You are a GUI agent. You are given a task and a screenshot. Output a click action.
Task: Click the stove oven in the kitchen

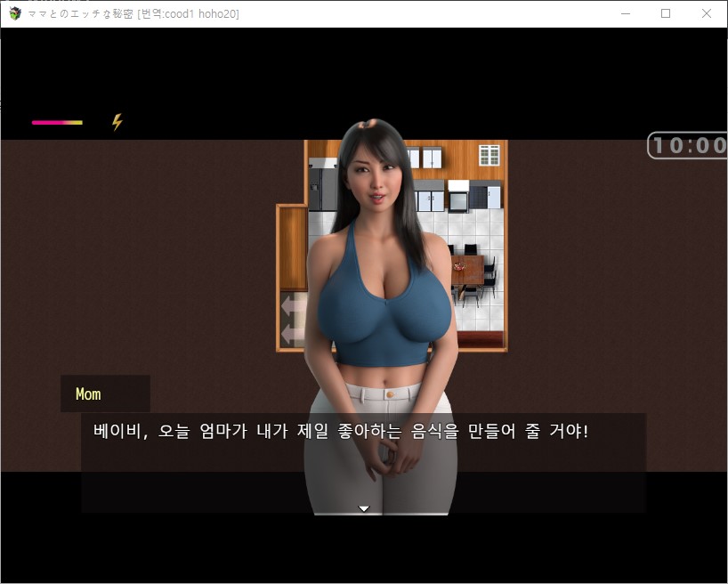coord(458,196)
